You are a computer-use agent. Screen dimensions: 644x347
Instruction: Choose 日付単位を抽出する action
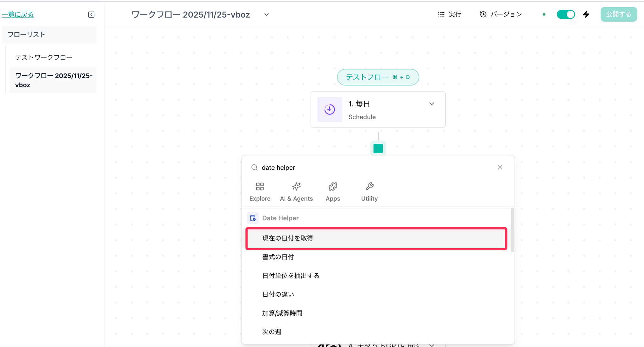[x=291, y=276]
